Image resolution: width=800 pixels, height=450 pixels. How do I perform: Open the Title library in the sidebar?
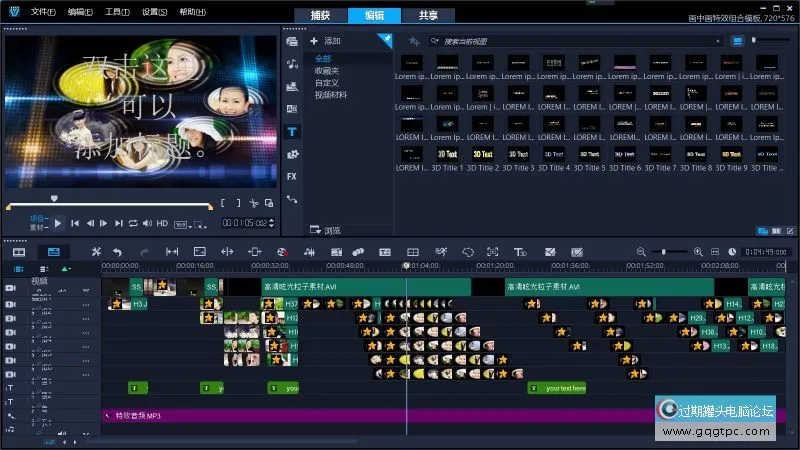pos(292,131)
